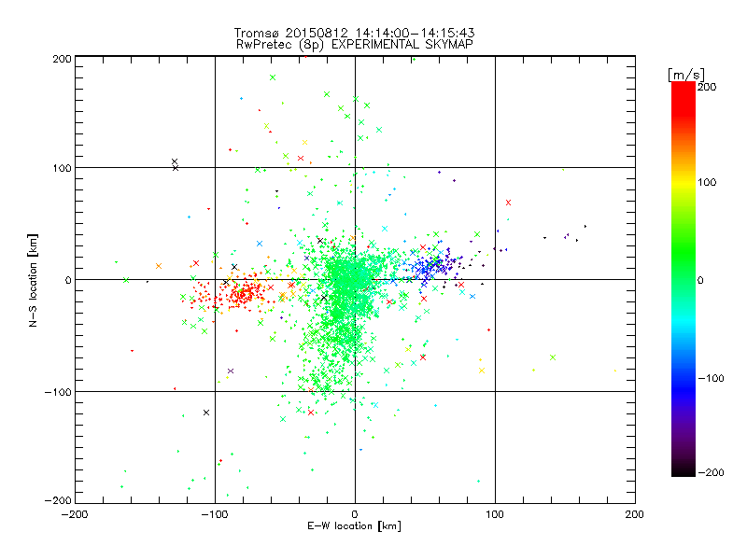Click the velocity color scale bar
This screenshot has height=560, width=747.
(x=684, y=279)
